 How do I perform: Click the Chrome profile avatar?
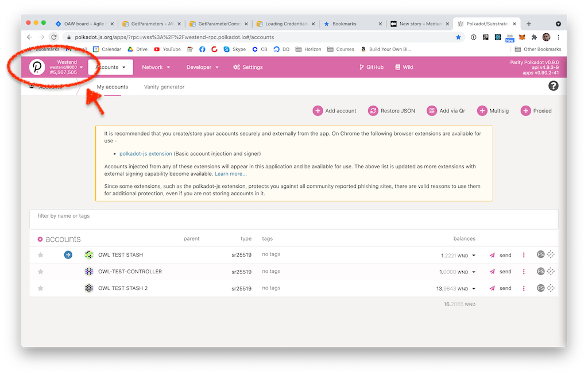pyautogui.click(x=547, y=37)
